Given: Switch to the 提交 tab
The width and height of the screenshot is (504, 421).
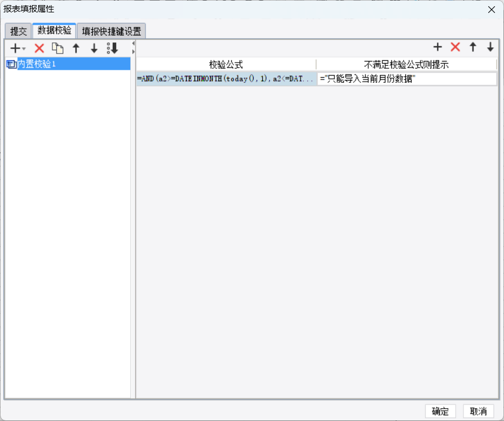Looking at the screenshot, I should click(18, 31).
